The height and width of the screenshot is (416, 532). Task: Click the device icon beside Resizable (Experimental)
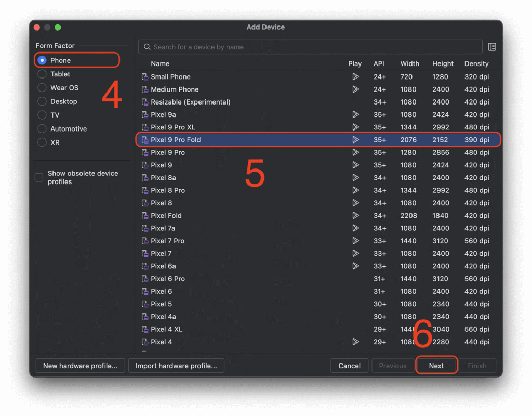pos(145,102)
